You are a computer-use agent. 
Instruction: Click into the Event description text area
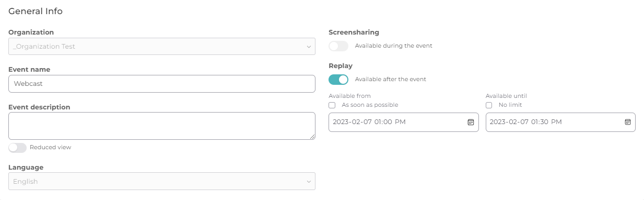(x=162, y=126)
